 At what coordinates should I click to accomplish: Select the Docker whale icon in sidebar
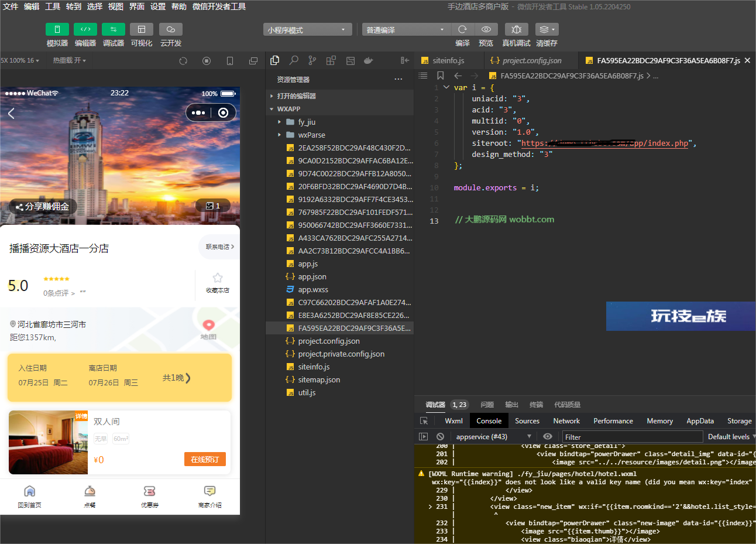[369, 60]
